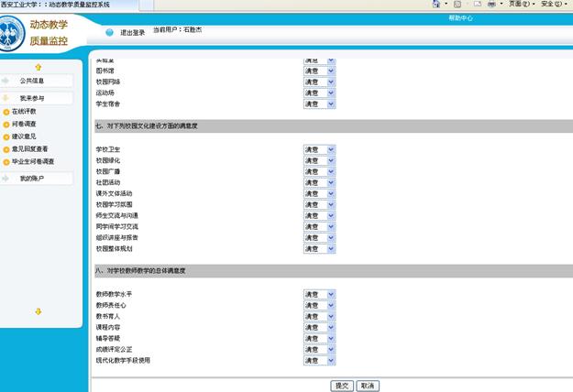Open the 帮助中心 help center link

(x=461, y=18)
